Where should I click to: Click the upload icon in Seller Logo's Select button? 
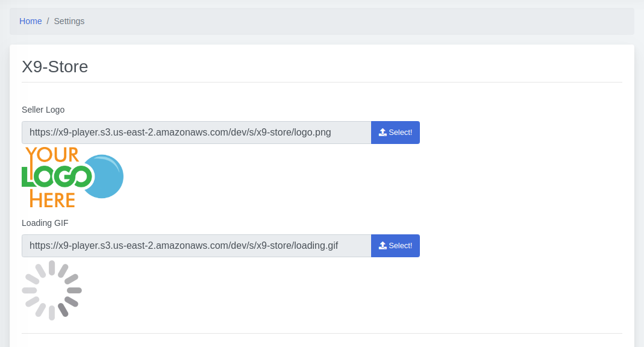pos(383,133)
